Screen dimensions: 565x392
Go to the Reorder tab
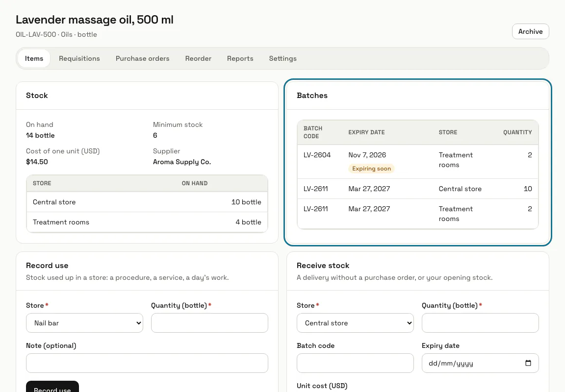point(198,58)
